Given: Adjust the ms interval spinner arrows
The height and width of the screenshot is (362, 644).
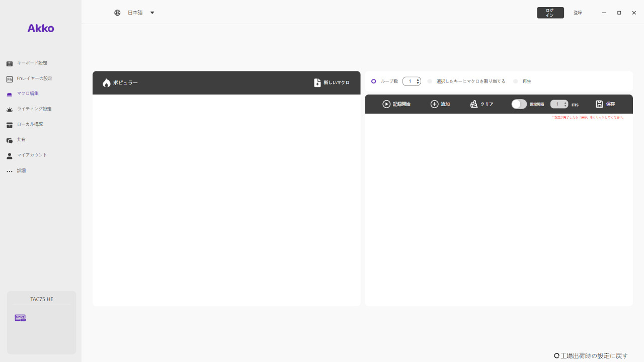Looking at the screenshot, I should (566, 104).
